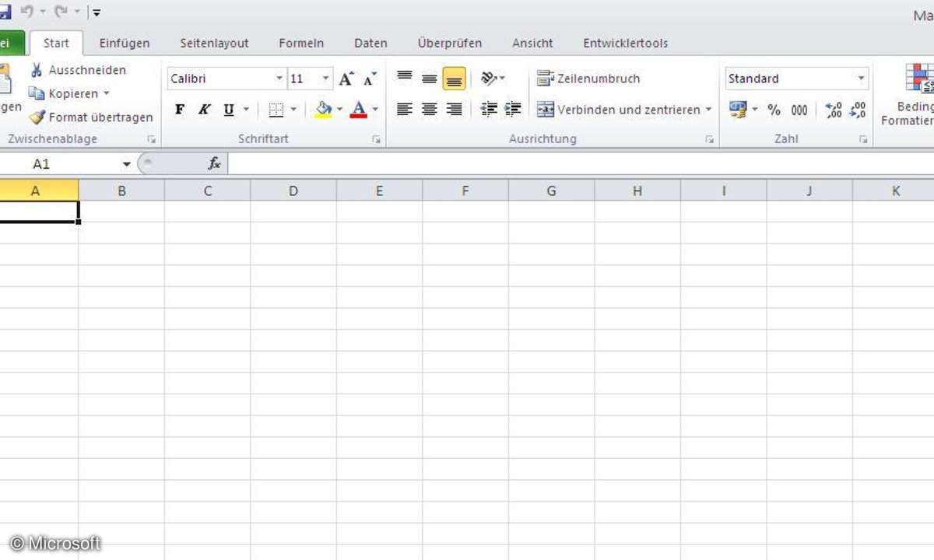Apply cell borders icon
The image size is (934, 560).
276,110
